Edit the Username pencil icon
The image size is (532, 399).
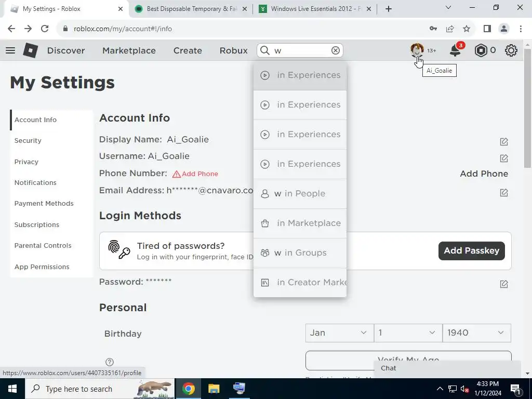[504, 158]
